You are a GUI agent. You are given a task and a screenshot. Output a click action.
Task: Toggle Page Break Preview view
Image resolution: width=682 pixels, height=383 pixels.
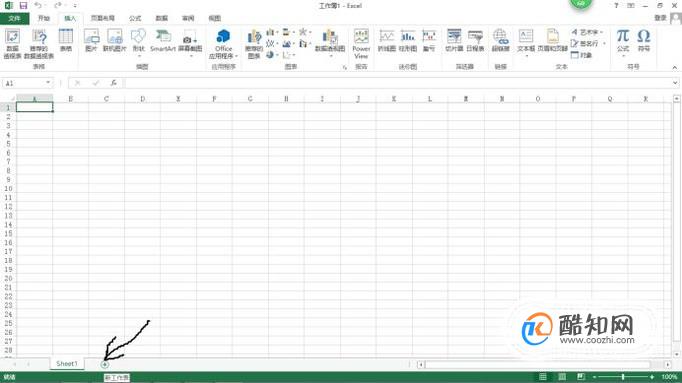tap(581, 376)
